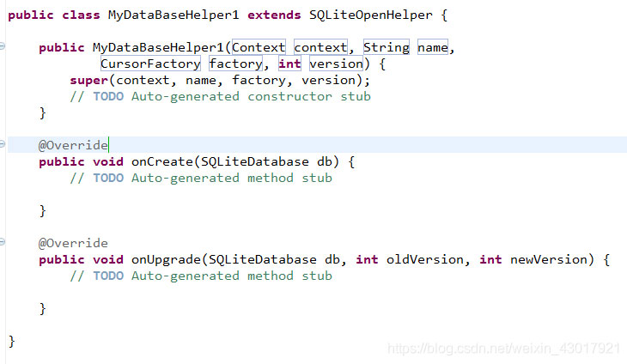627x364 pixels.
Task: Click the onUpgrade method name
Action: (166, 259)
